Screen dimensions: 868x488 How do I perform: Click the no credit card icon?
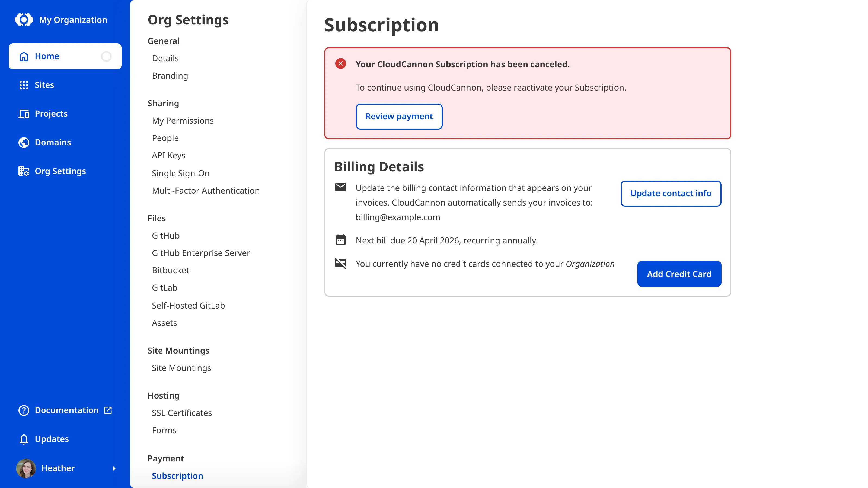(341, 263)
